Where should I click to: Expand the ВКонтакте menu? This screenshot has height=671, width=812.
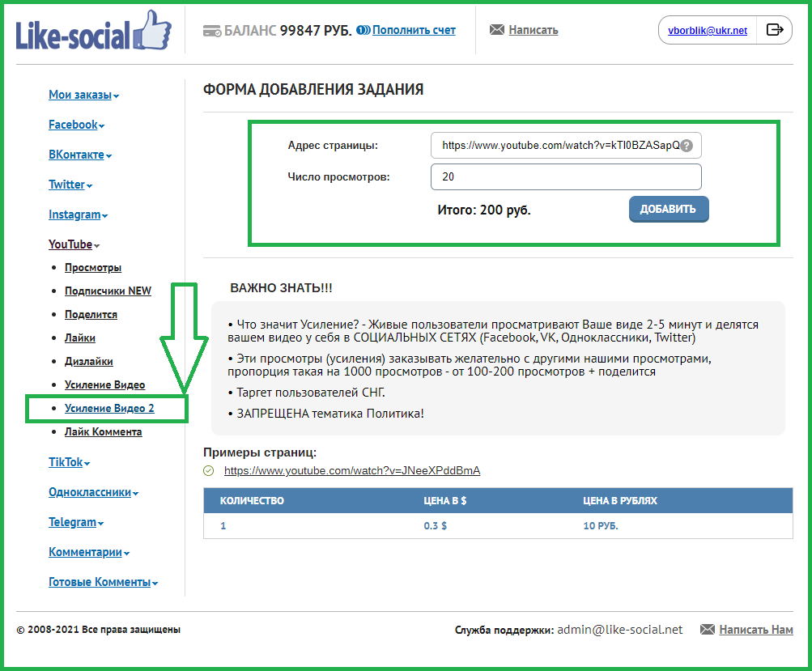click(80, 155)
